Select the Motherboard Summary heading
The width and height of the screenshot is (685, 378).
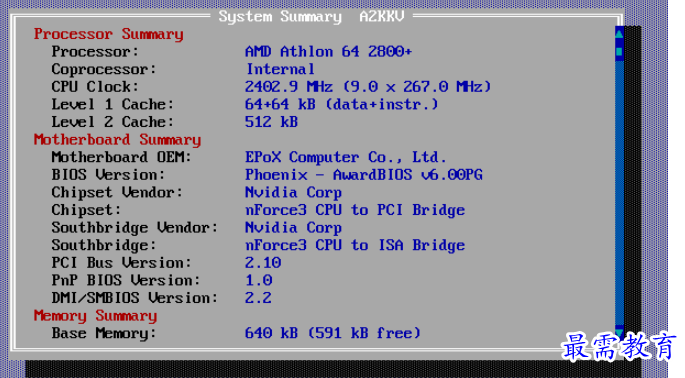[x=118, y=139]
